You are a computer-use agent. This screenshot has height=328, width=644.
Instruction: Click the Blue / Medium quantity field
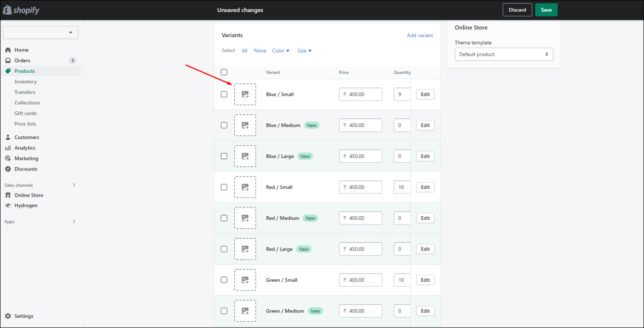[x=402, y=125]
